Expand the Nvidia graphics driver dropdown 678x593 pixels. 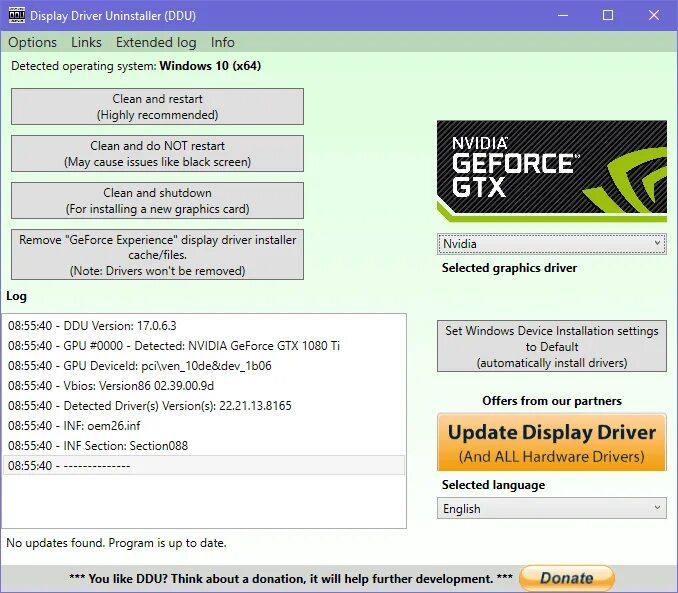coord(552,244)
